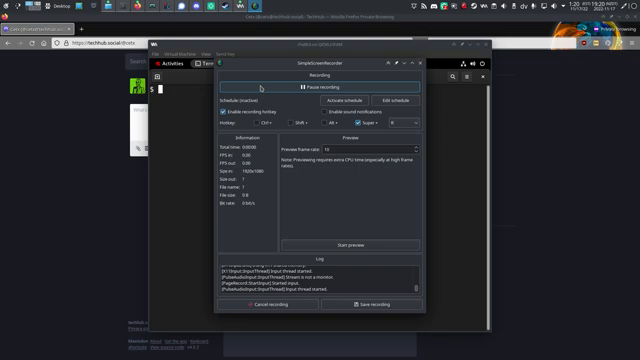Viewport: 640px width, 360px height.
Task: Open File menu in QEMU/KVM window
Action: [155, 54]
